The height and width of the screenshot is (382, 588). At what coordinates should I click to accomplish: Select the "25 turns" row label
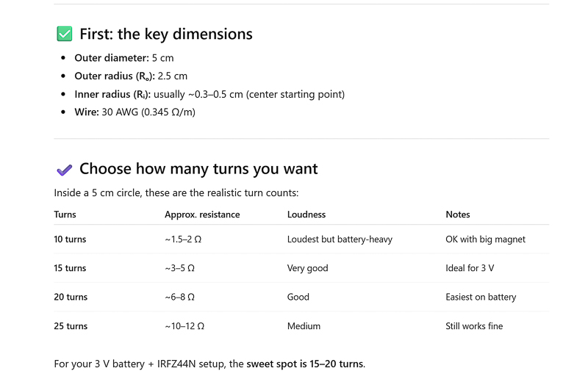point(70,326)
